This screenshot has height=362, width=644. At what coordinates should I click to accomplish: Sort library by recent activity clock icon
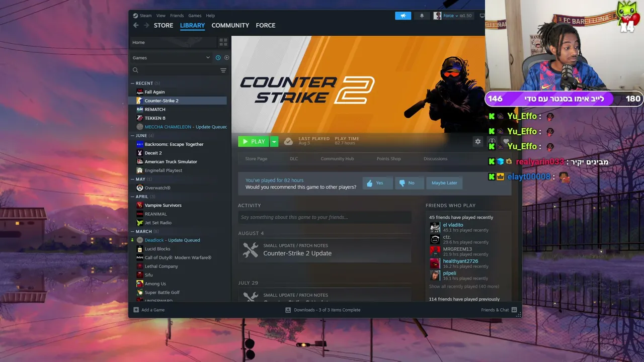(x=218, y=58)
